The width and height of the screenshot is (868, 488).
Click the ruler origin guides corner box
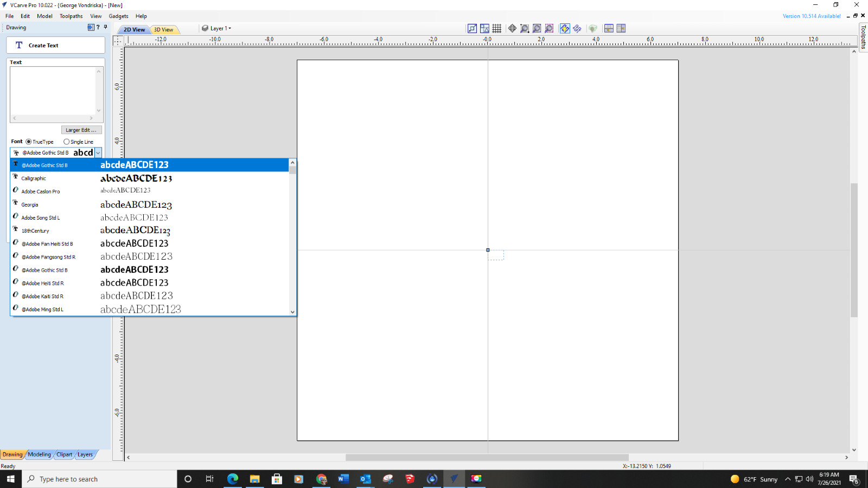coord(118,41)
